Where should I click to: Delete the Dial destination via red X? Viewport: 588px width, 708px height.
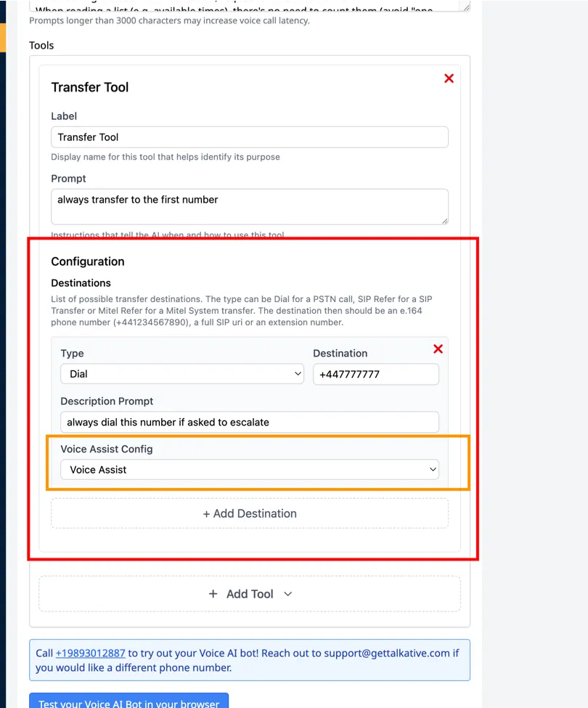(x=438, y=349)
